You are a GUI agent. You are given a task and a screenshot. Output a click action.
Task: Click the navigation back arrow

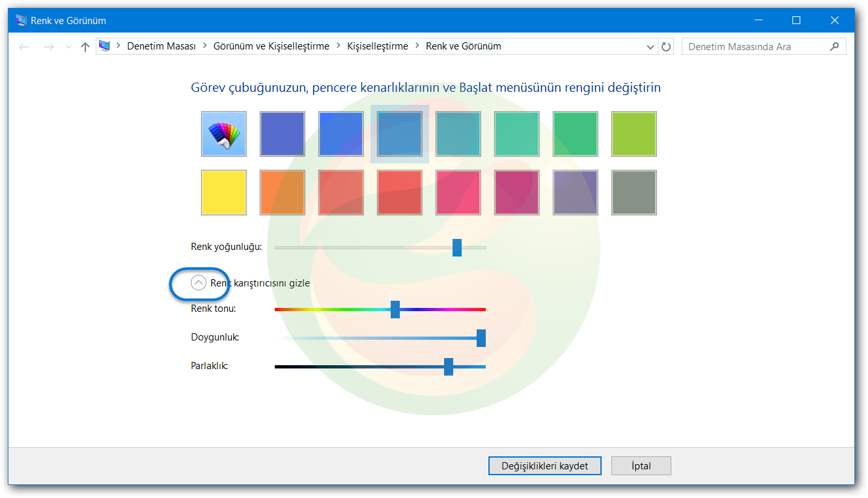[24, 46]
